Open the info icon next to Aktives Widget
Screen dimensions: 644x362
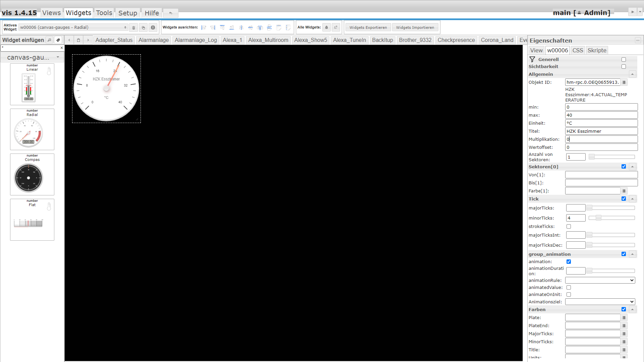153,27
